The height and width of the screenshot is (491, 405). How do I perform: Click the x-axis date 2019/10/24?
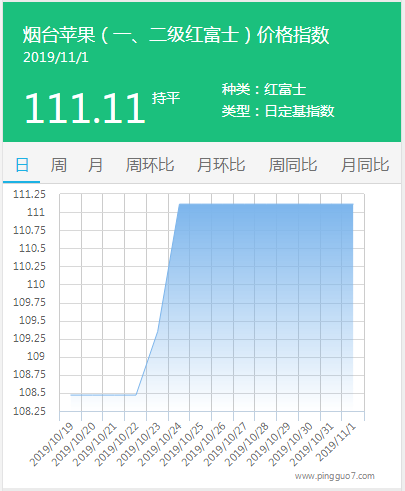[x=160, y=444]
